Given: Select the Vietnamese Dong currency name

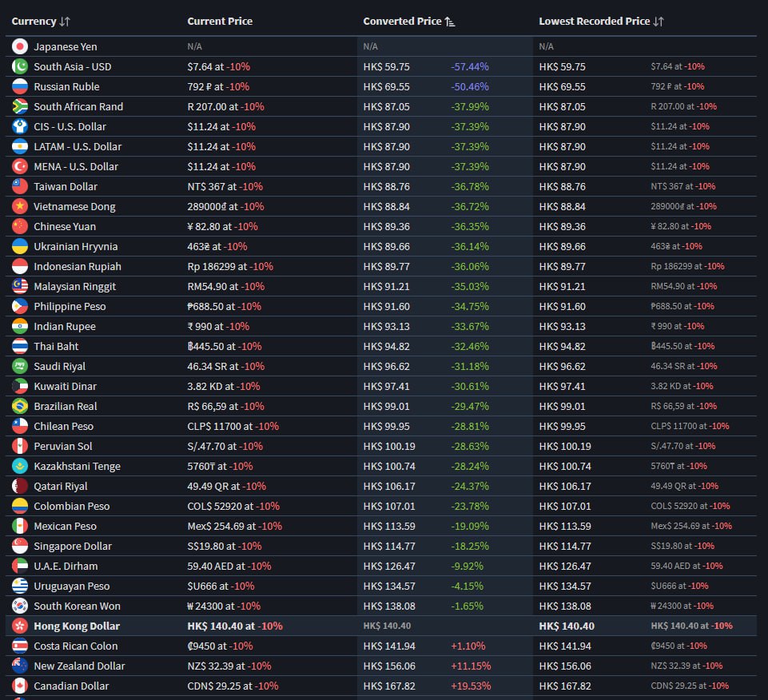Looking at the screenshot, I should pyautogui.click(x=74, y=207).
